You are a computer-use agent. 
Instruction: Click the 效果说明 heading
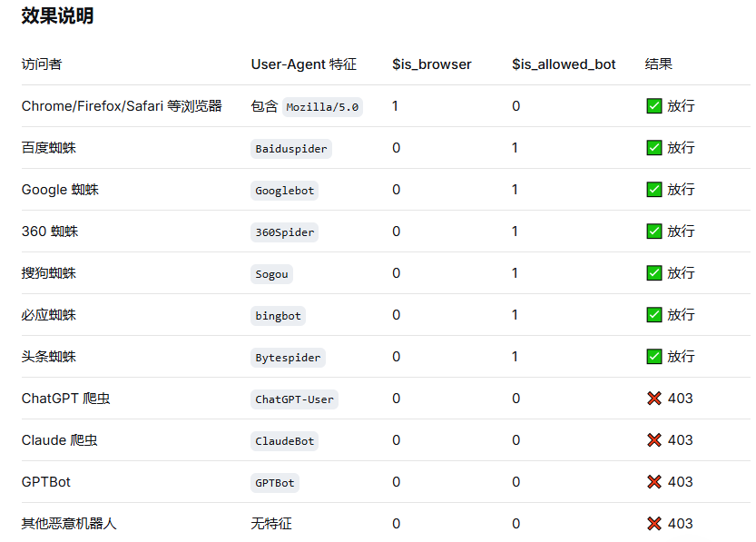pos(57,16)
